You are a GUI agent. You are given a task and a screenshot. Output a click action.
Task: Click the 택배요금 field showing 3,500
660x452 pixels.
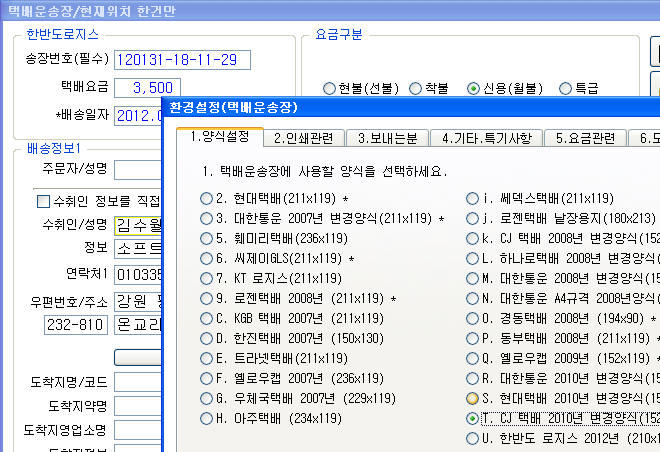point(147,88)
